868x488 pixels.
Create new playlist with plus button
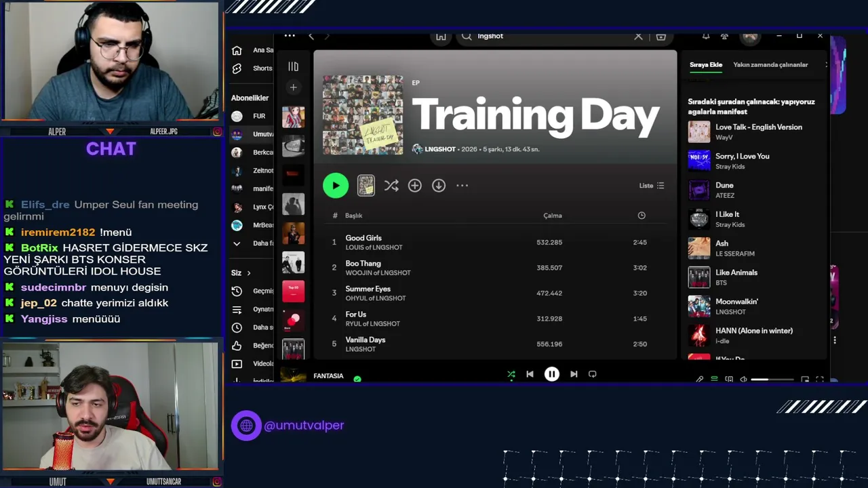point(293,87)
